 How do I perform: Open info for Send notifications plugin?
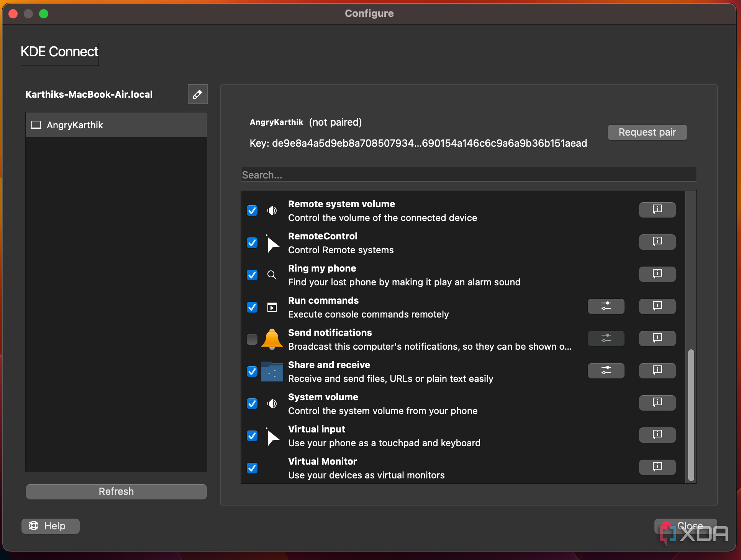[657, 338]
